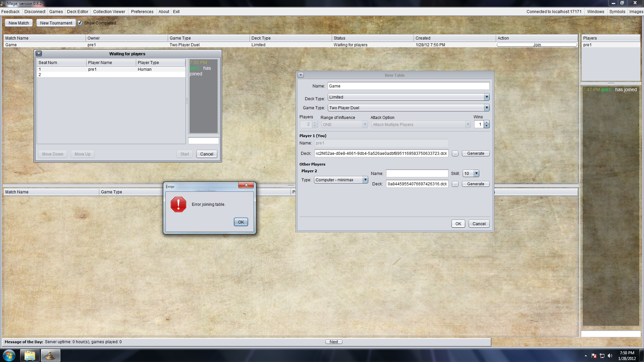Image resolution: width=644 pixels, height=362 pixels.
Task: Open the Windows Start orb
Action: tap(9, 355)
